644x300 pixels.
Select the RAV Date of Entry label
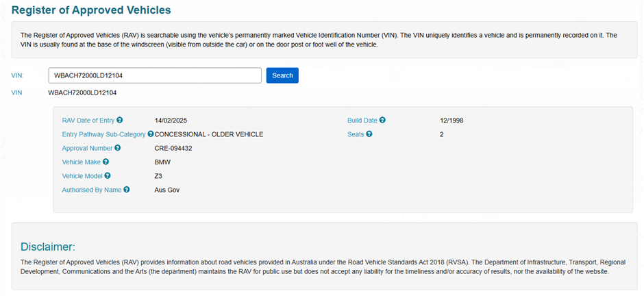(x=88, y=121)
